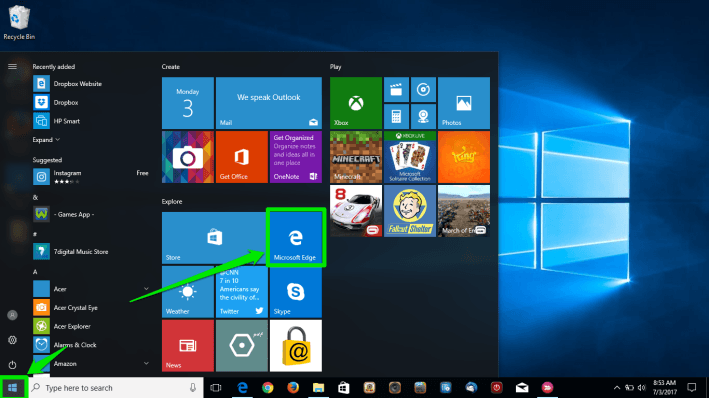This screenshot has height=398, width=709.
Task: Launch the Skype tile
Action: tap(296, 292)
